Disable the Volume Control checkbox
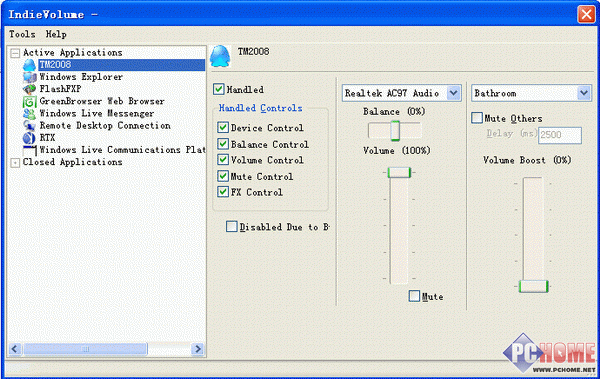Image resolution: width=600 pixels, height=379 pixels. pyautogui.click(x=223, y=160)
